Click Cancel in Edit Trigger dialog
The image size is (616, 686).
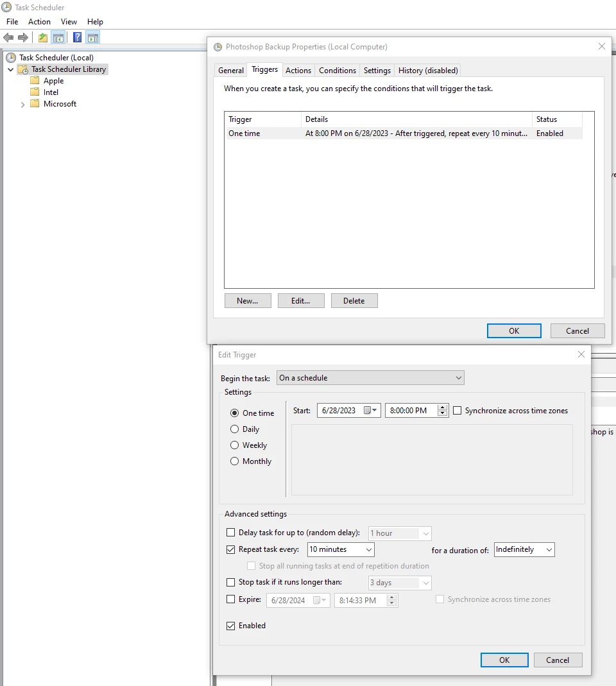pos(558,660)
